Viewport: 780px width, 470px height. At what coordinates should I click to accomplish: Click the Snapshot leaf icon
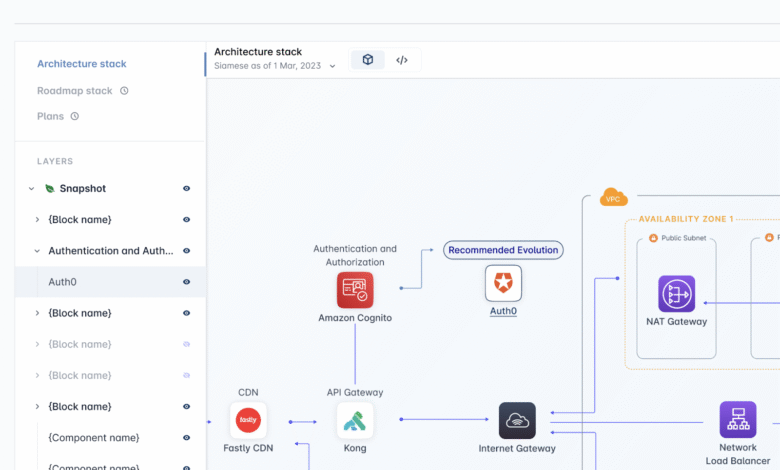pyautogui.click(x=50, y=188)
